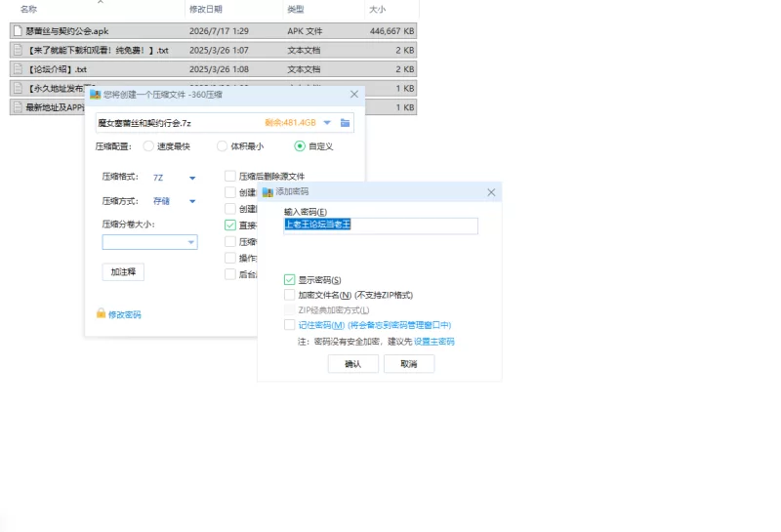
Task: Open the 压缩格式 7Z dropdown
Action: tap(192, 178)
